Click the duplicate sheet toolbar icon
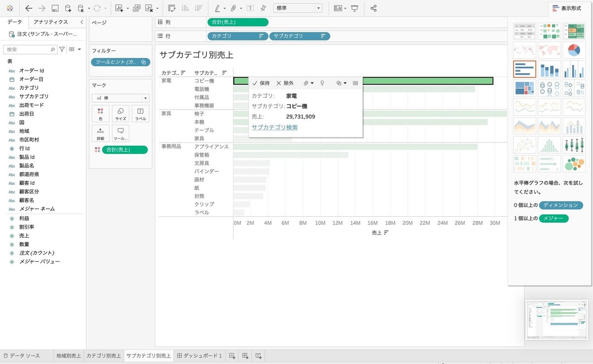Image resolution: width=593 pixels, height=364 pixels. tap(136, 8)
